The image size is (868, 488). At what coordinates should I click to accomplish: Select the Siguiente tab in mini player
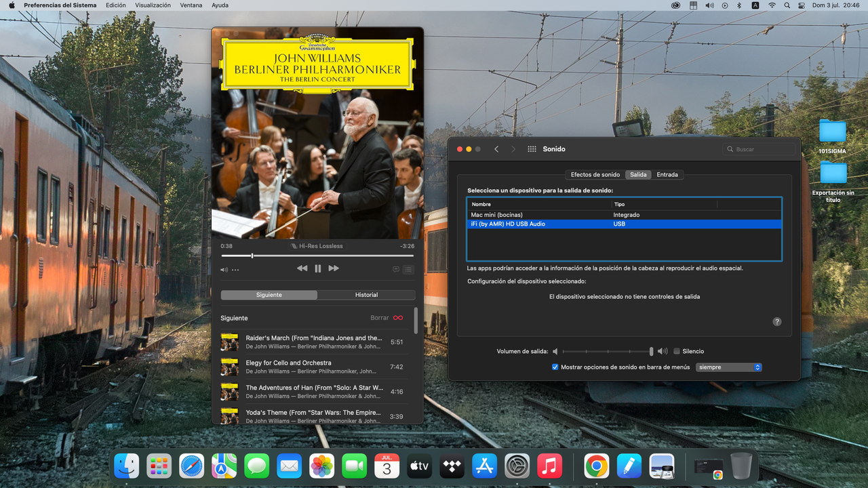click(x=269, y=295)
